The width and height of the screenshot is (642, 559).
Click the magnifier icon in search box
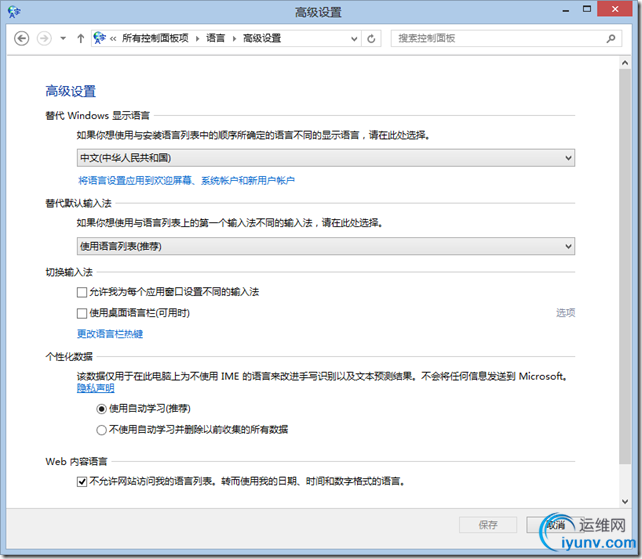pos(617,38)
